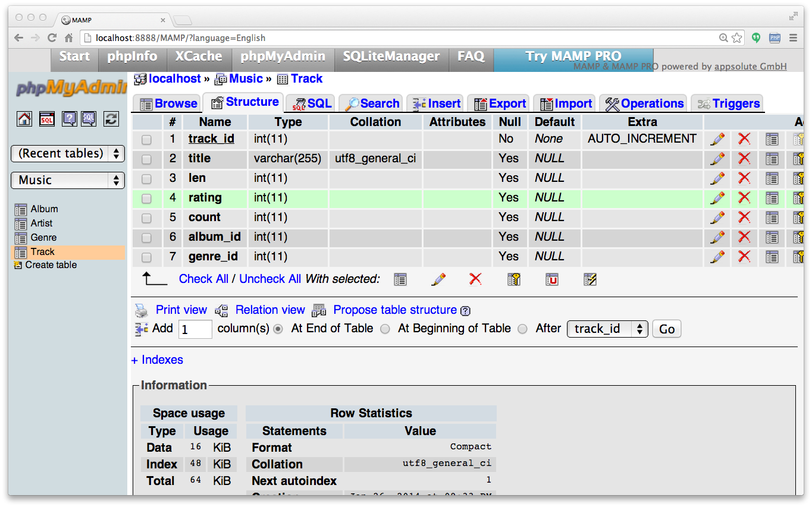Switch to the Search tab
This screenshot has height=507, width=812.
(x=371, y=103)
